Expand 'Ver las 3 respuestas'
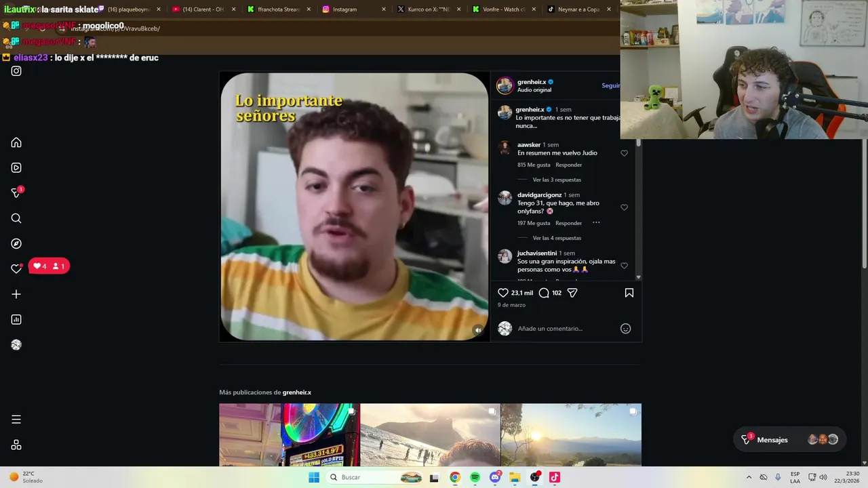Viewport: 868px width, 488px height. point(557,180)
